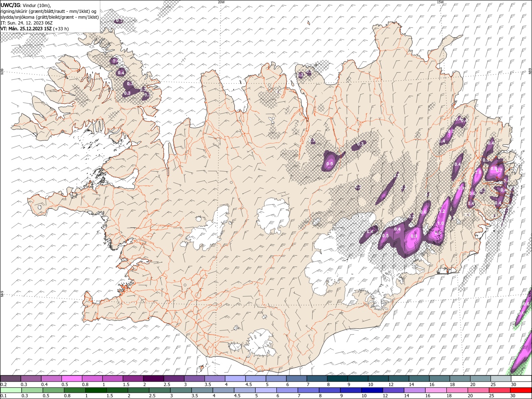Click the valid time line 'VT: Mán. 25.12.2023 15Z'
The width and height of the screenshot is (532, 399).
click(x=26, y=29)
